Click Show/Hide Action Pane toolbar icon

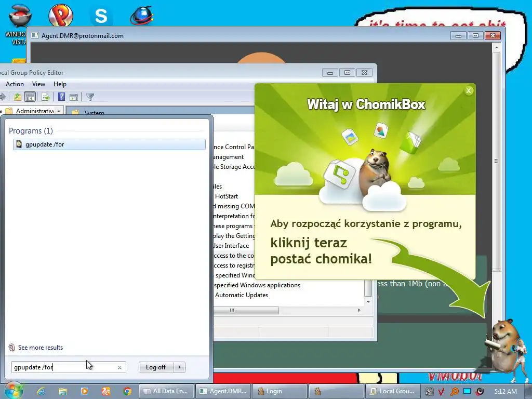tap(74, 97)
